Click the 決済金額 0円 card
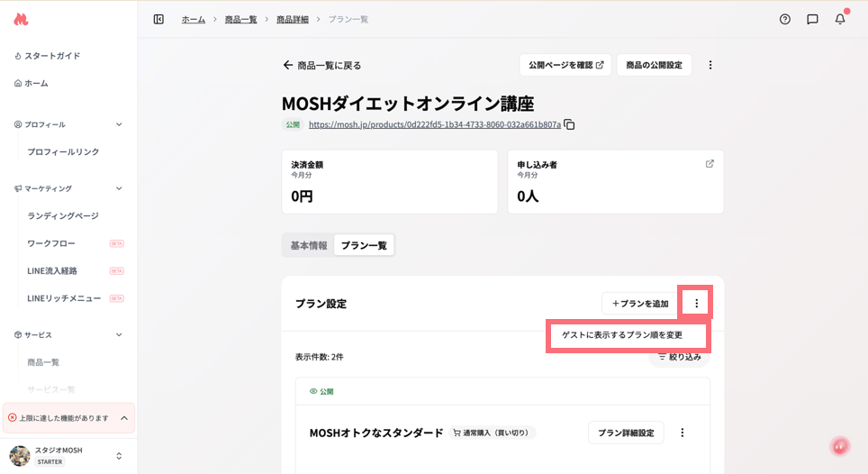This screenshot has width=868, height=474. (390, 182)
